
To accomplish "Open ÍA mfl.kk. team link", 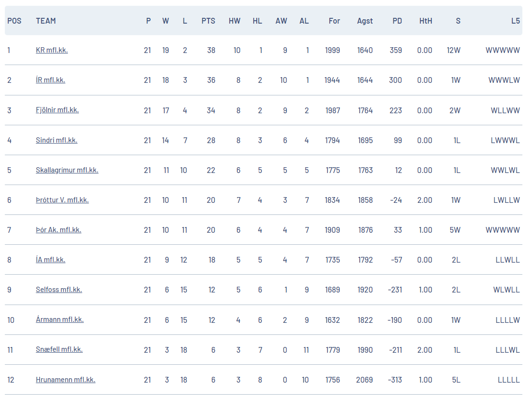I will [50, 260].
